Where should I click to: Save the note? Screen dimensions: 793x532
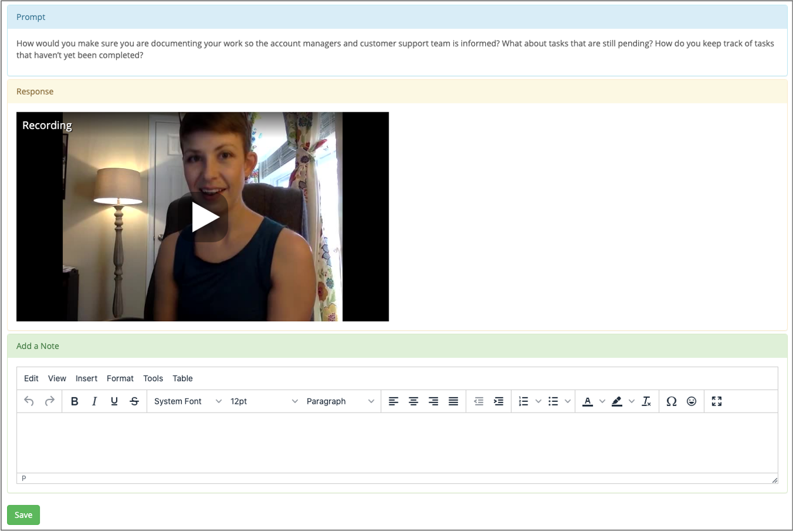[24, 515]
